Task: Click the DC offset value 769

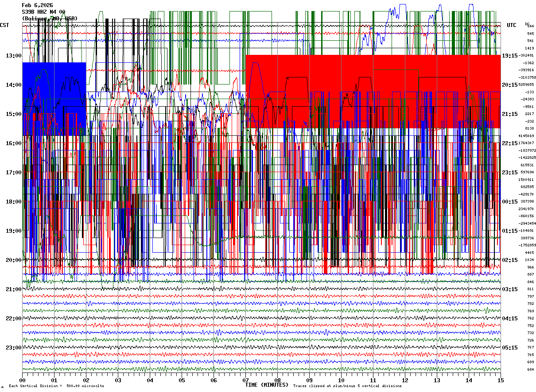Action: (x=530, y=311)
